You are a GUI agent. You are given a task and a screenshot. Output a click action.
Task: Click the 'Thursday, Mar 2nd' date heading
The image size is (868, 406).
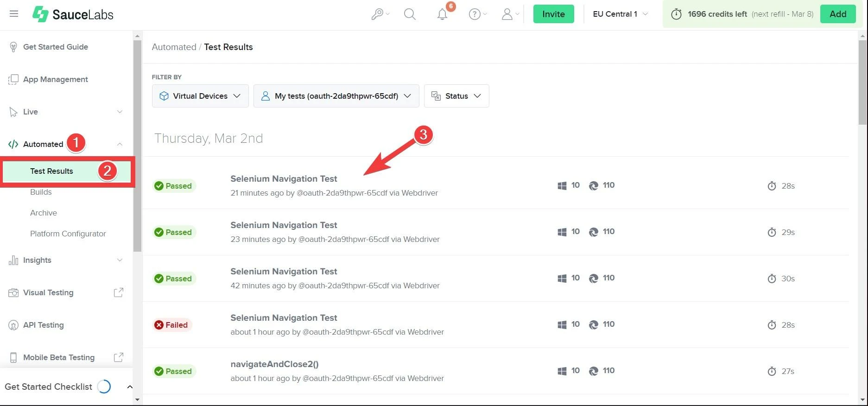coord(209,138)
